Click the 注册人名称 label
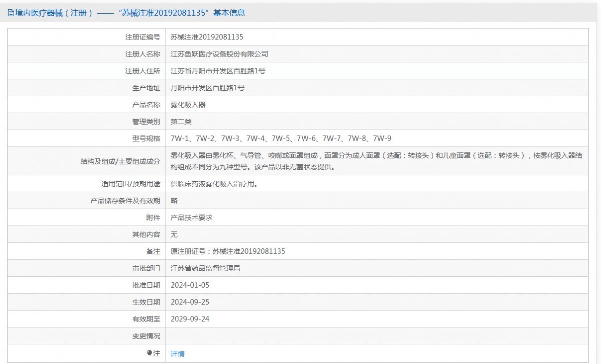 143,54
